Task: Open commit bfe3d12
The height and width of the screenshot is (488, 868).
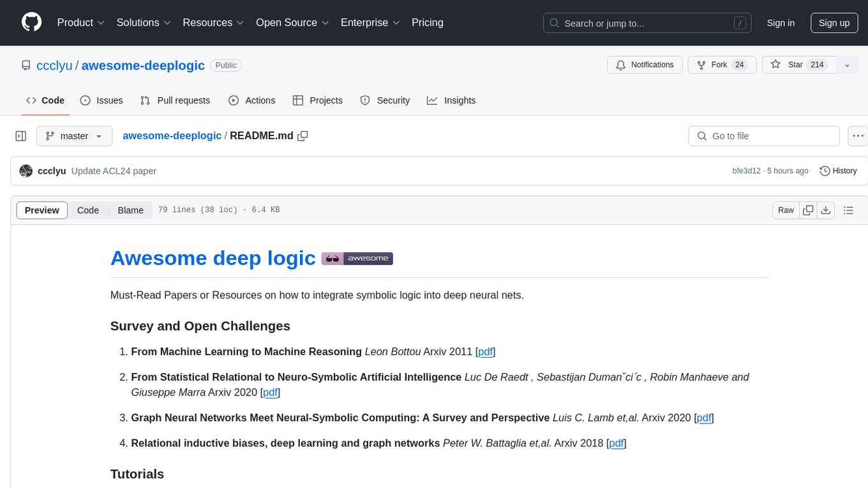Action: 746,171
